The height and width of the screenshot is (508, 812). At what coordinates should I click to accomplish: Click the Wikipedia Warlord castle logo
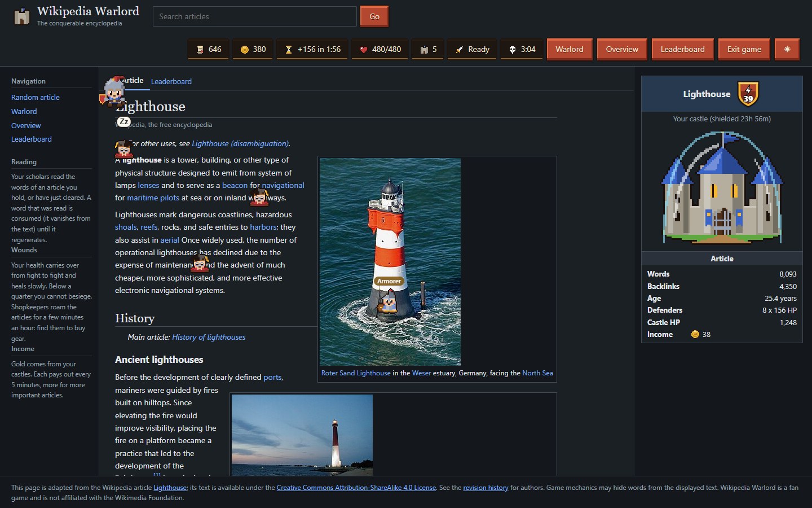[x=21, y=16]
